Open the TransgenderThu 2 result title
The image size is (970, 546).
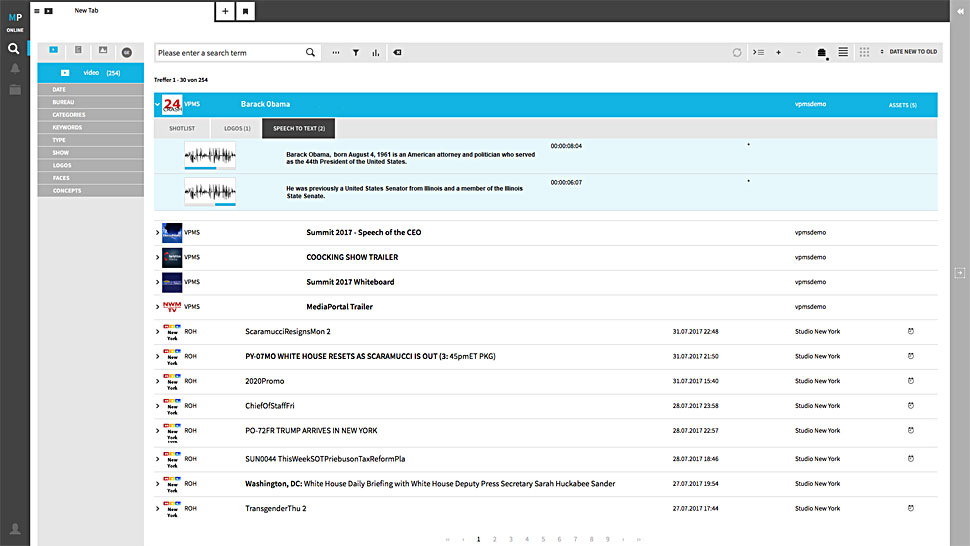[276, 508]
